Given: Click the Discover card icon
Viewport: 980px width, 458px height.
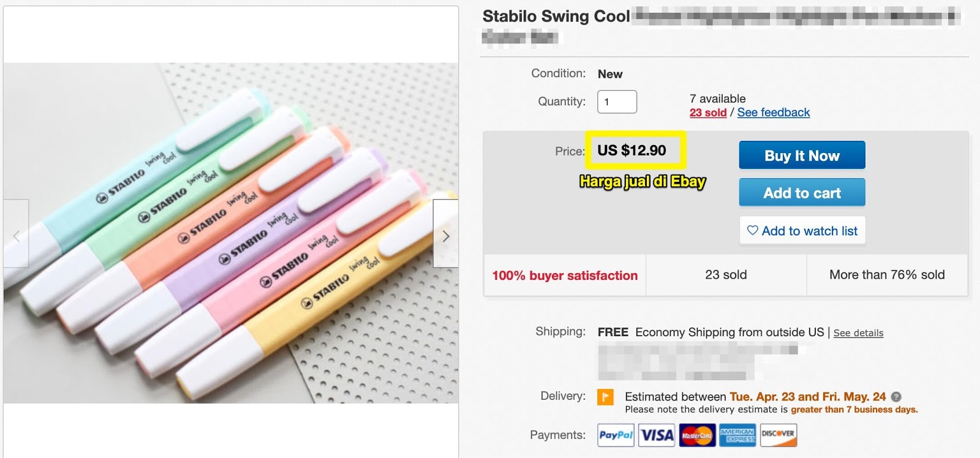Looking at the screenshot, I should pos(778,435).
